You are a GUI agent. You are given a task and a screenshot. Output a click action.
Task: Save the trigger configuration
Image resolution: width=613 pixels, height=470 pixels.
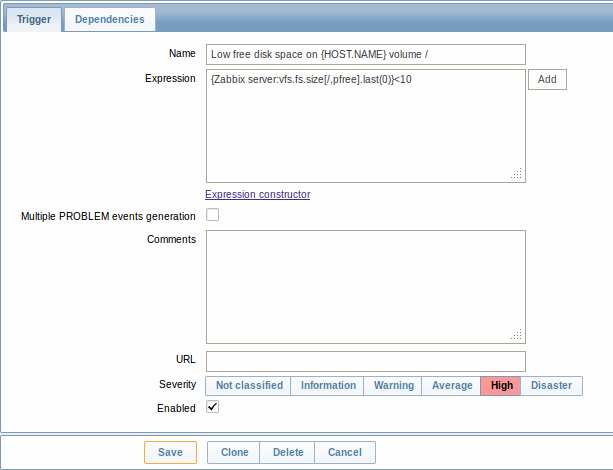[x=170, y=452]
